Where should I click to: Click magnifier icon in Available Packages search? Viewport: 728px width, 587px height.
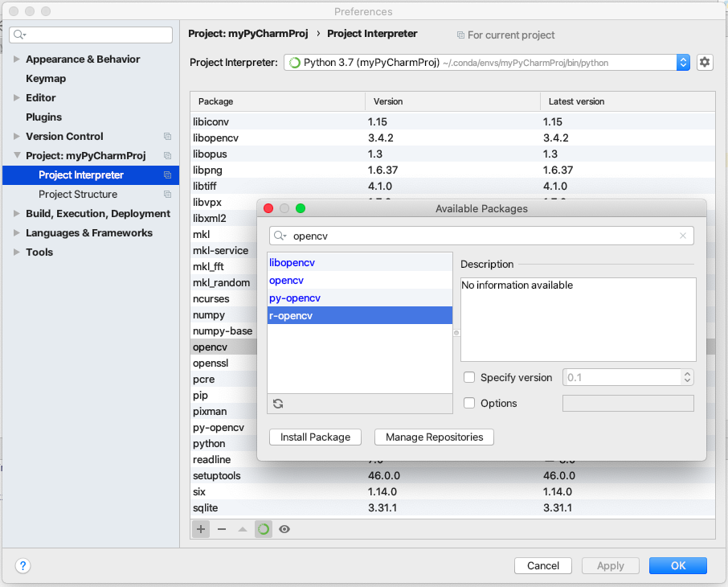[280, 236]
